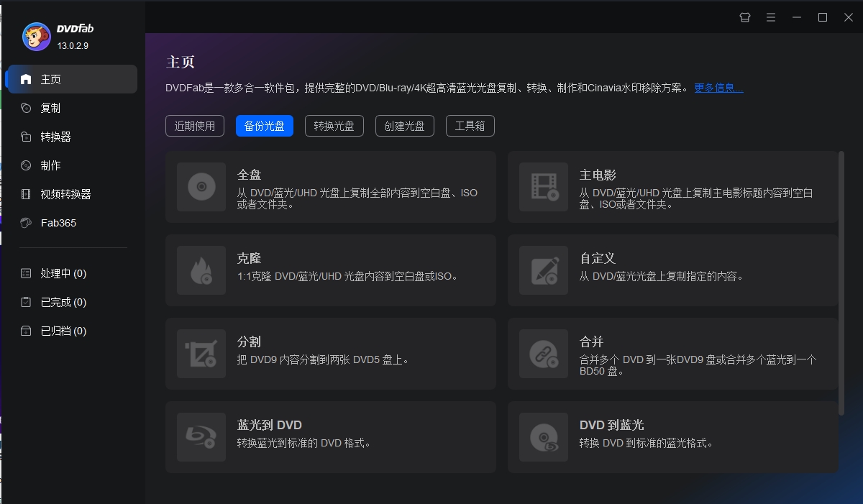Open 复制 (Copy) in the sidebar

(x=50, y=108)
